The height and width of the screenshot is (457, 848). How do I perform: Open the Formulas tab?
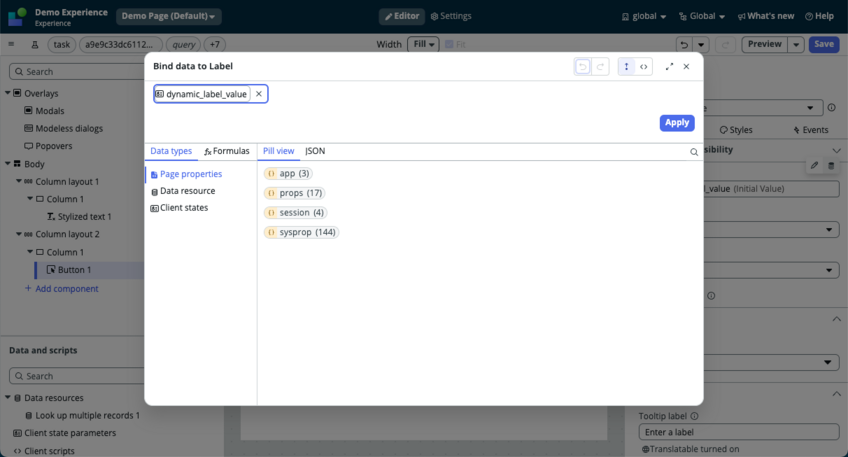(x=227, y=151)
